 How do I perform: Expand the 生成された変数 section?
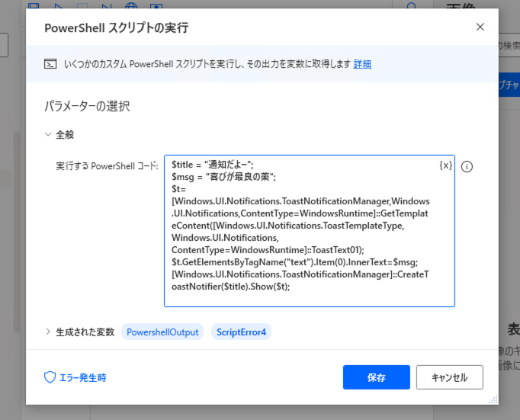click(48, 332)
